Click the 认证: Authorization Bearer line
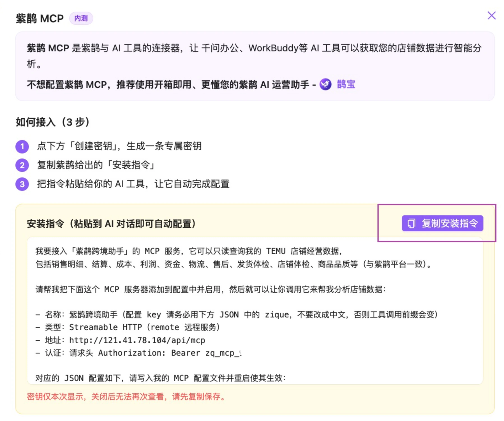The height and width of the screenshot is (421, 504). tap(138, 353)
